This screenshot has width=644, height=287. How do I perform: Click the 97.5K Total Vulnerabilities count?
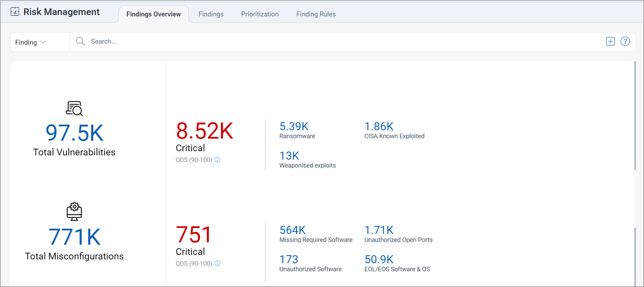click(x=74, y=133)
